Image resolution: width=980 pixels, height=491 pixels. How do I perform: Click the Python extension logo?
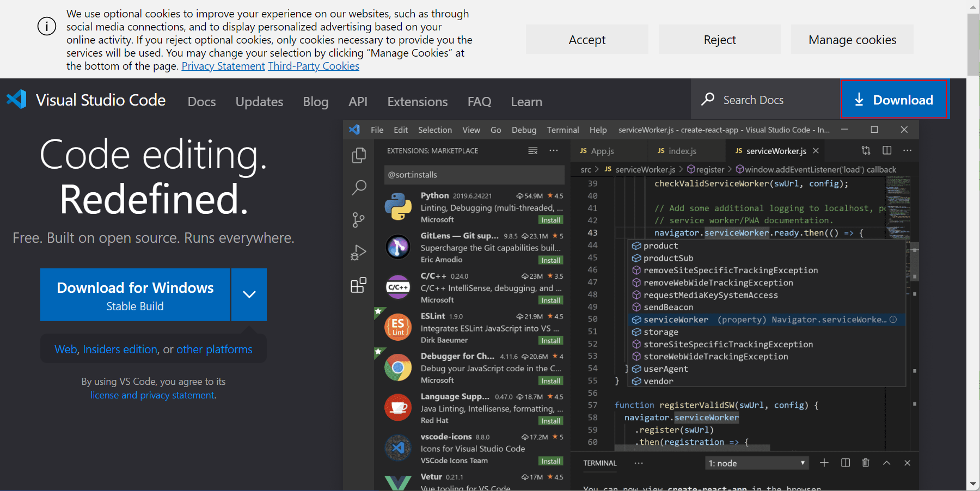point(398,207)
